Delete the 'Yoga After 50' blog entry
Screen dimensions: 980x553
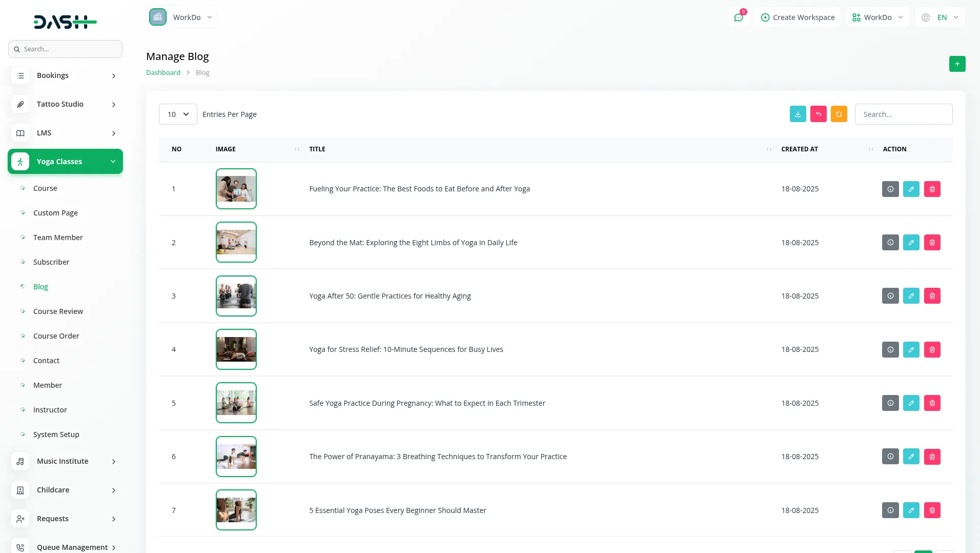click(932, 296)
